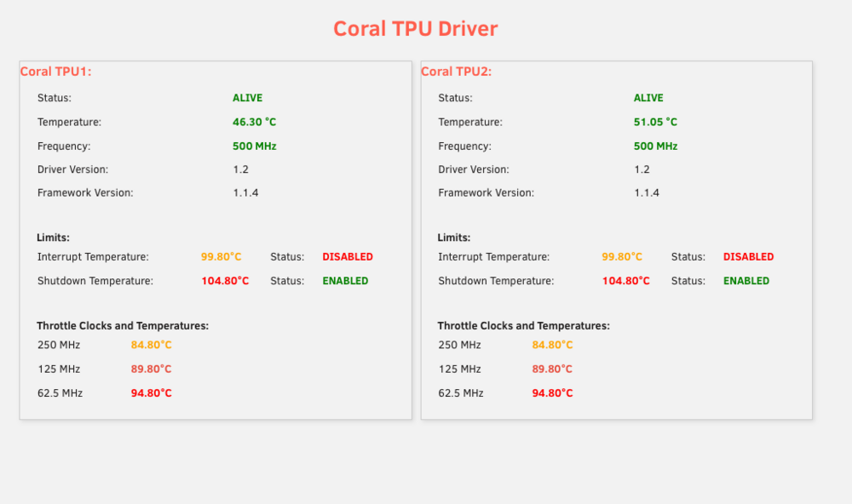Click TPU2 shutdown temperature 104.80°C
Image resolution: width=852 pixels, height=504 pixels.
tap(626, 281)
